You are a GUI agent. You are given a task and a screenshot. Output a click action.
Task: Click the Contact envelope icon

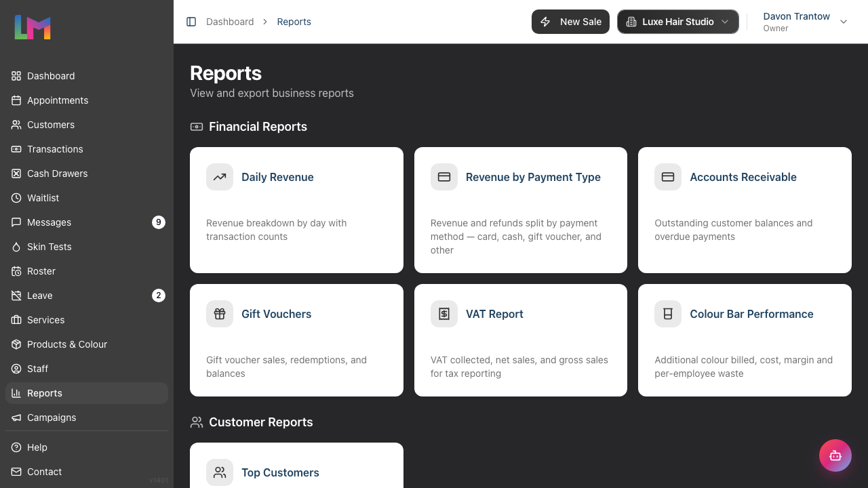(16, 472)
